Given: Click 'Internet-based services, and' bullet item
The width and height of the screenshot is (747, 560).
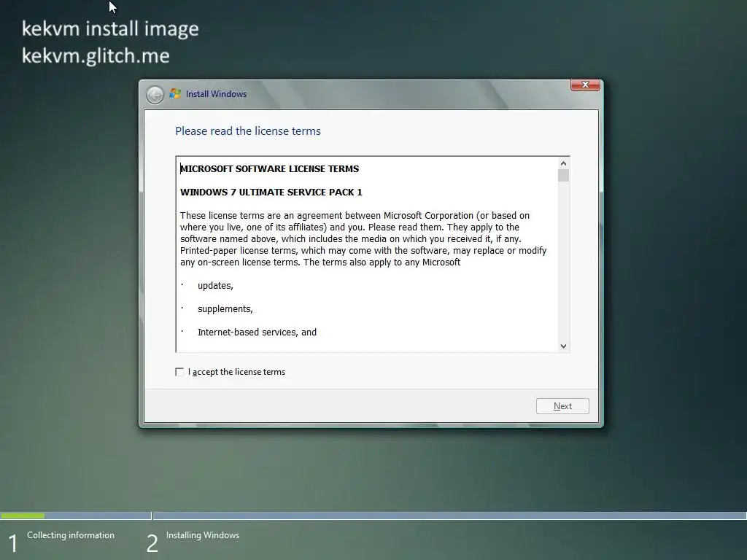Looking at the screenshot, I should click(257, 332).
